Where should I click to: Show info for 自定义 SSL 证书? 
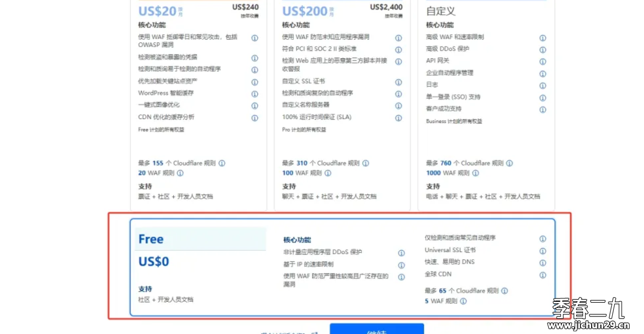click(399, 82)
